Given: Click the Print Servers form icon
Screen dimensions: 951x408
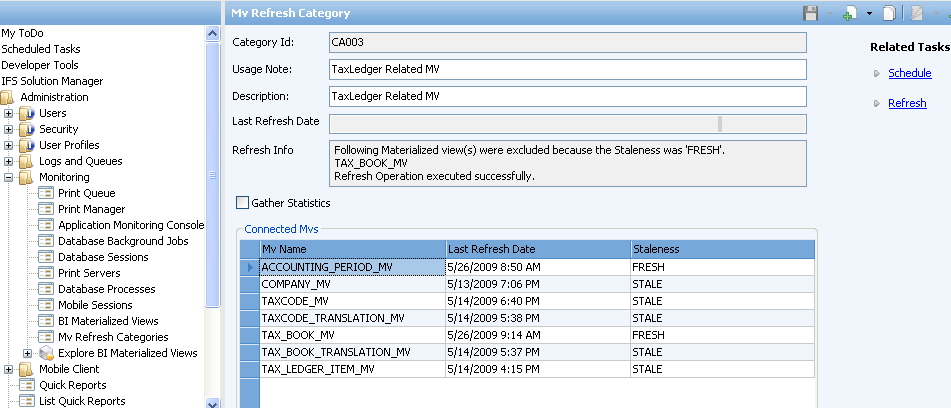Looking at the screenshot, I should (x=46, y=273).
